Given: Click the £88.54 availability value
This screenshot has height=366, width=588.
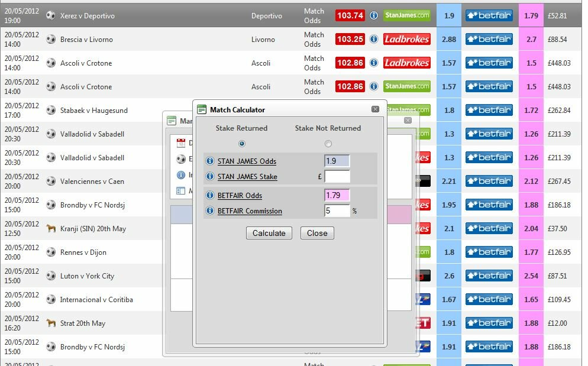Looking at the screenshot, I should 557,40.
